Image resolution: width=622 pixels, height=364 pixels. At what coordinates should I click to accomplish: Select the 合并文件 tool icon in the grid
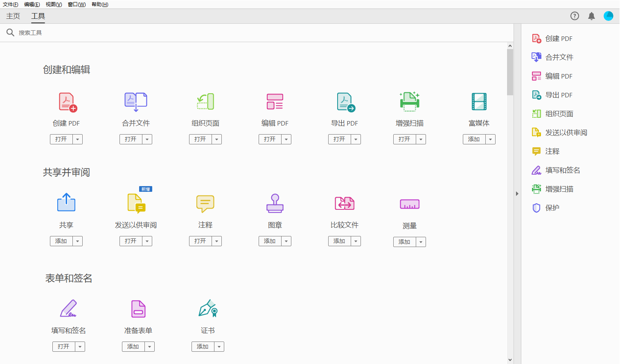tap(136, 102)
